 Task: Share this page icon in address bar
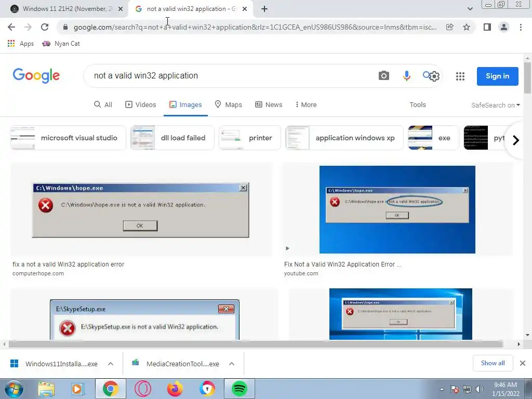450,27
